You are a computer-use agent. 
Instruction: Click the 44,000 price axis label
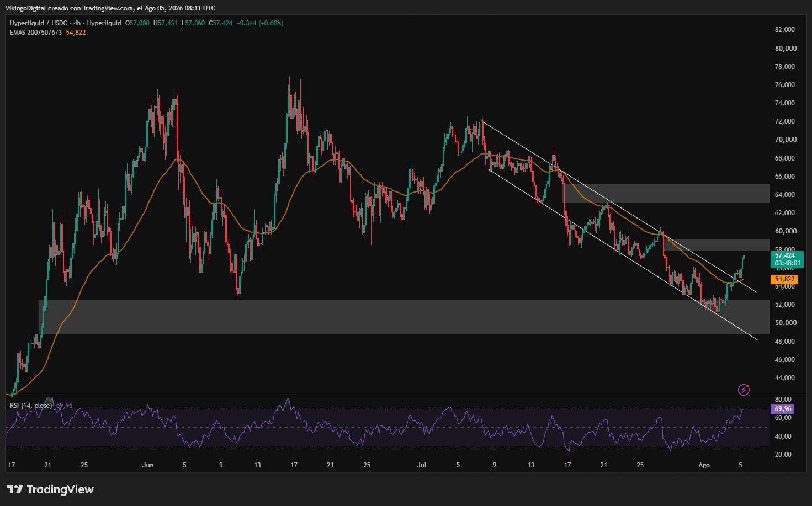785,378
